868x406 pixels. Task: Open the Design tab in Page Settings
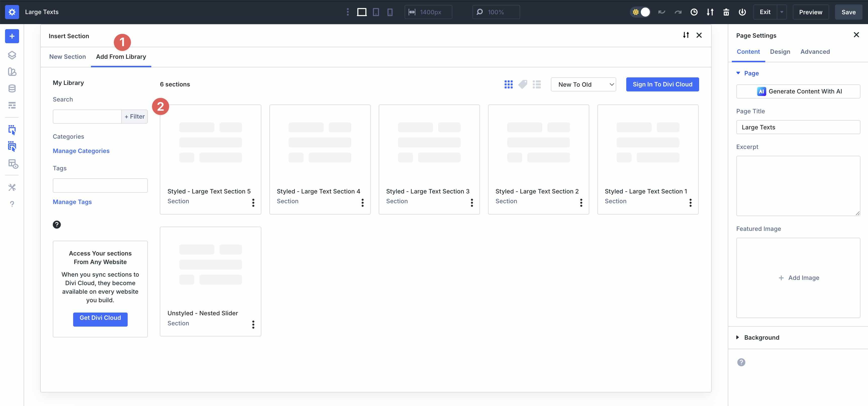point(780,52)
